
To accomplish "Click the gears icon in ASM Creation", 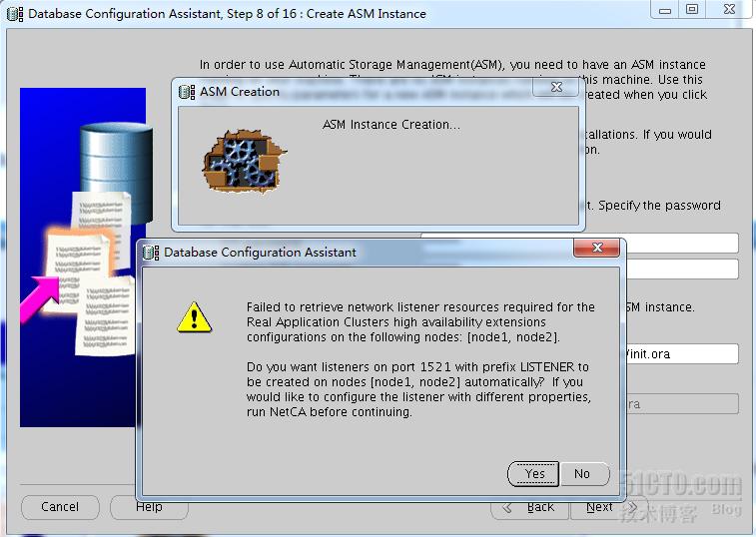I will tap(244, 161).
